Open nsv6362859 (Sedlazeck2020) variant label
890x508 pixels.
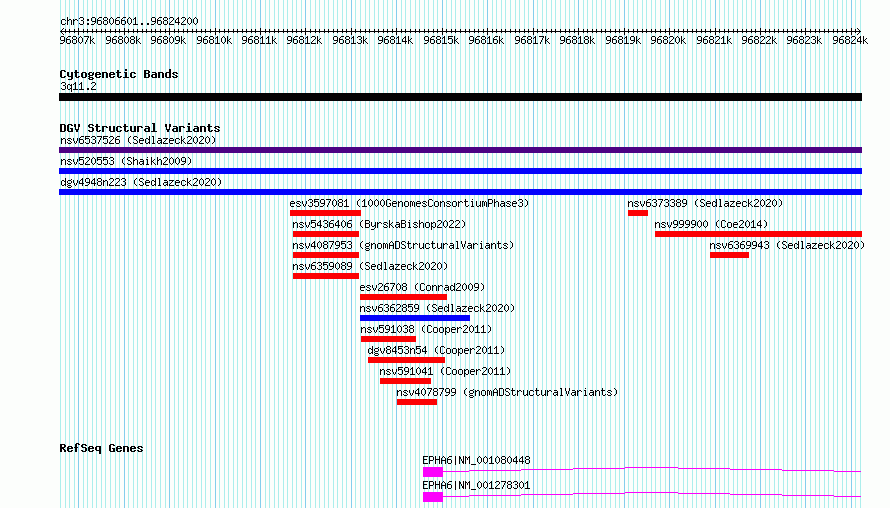[437, 308]
